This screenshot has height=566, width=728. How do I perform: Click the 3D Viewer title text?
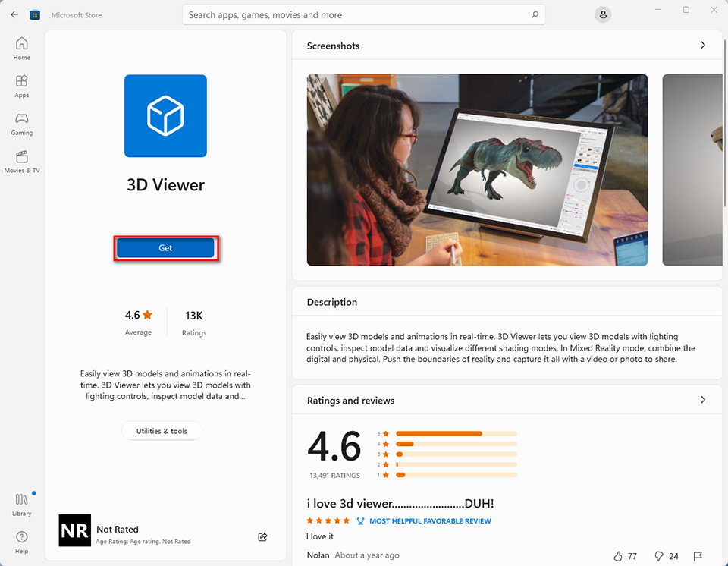(x=166, y=185)
